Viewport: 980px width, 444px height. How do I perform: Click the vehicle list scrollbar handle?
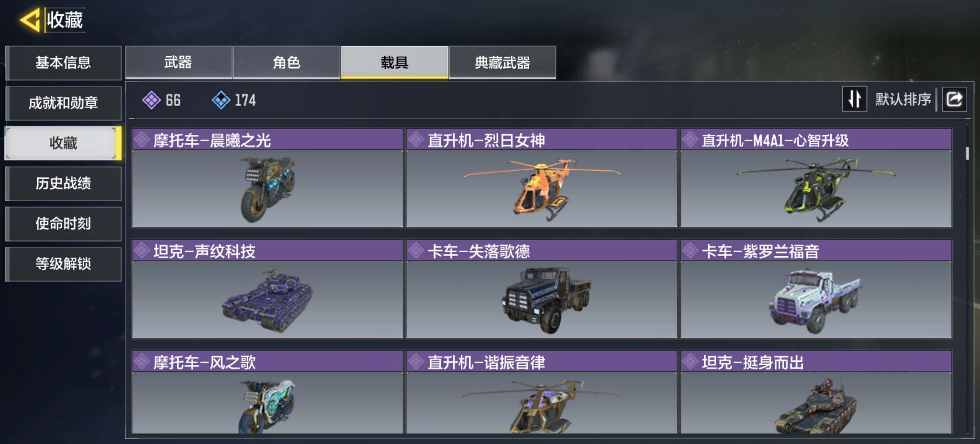click(967, 153)
